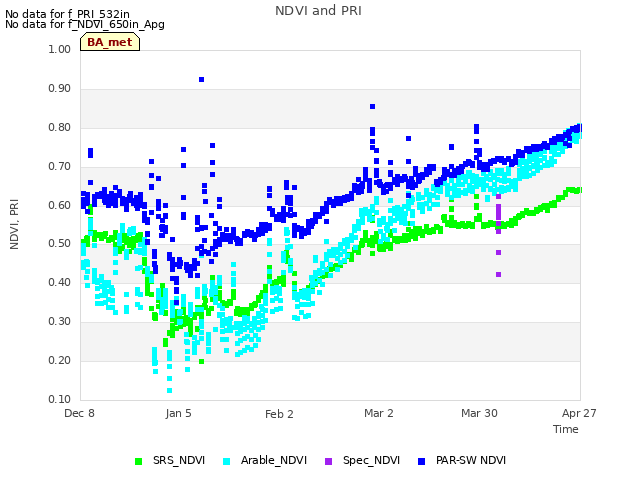
Task: Click the BA_met site label
Action: (110, 42)
